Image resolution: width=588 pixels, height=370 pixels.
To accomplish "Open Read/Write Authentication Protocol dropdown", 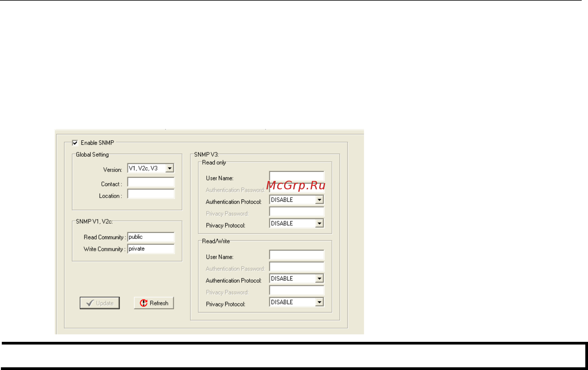I will [297, 279].
